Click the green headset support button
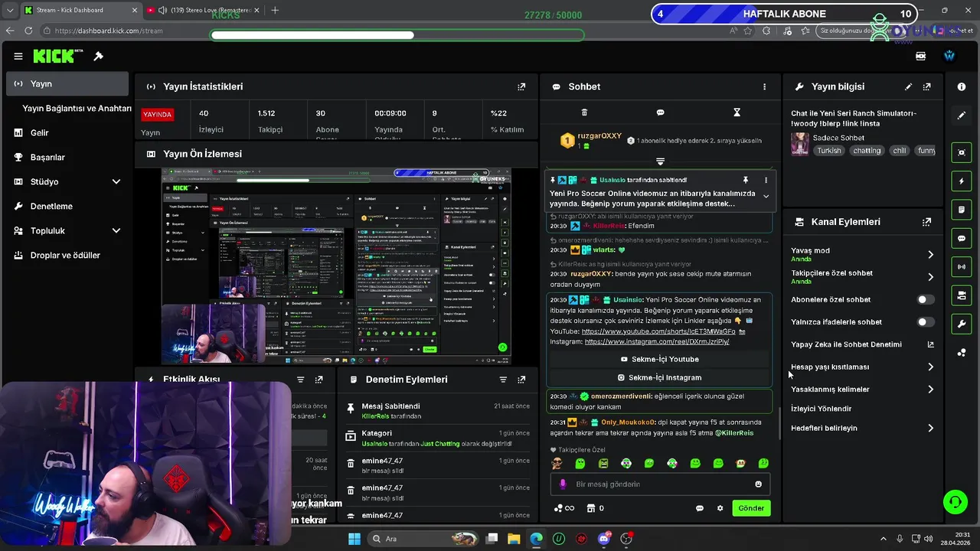The width and height of the screenshot is (980, 551). click(955, 502)
